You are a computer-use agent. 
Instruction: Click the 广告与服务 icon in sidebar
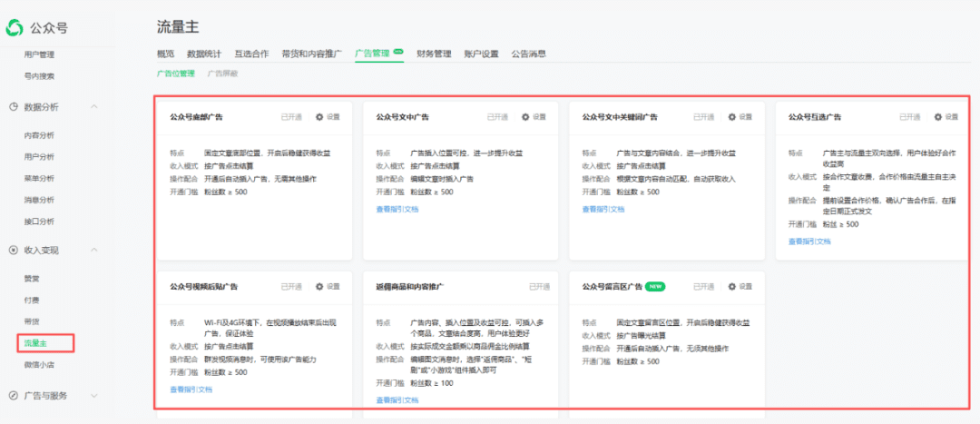point(14,396)
